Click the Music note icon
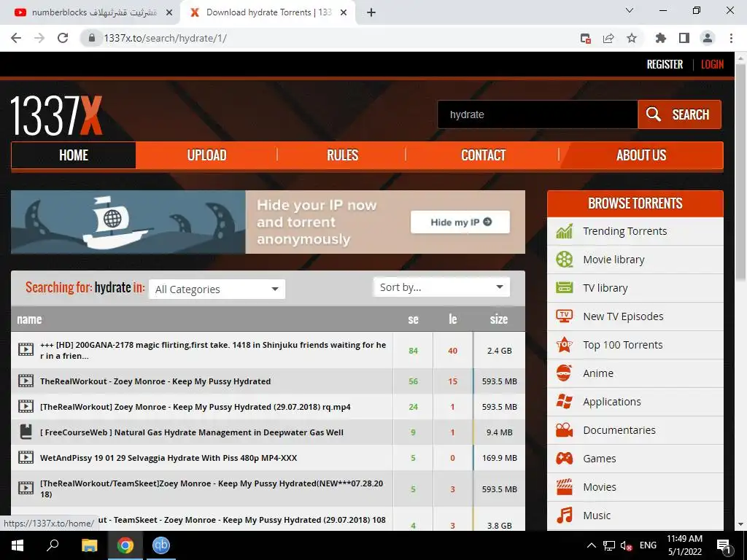 pos(565,516)
